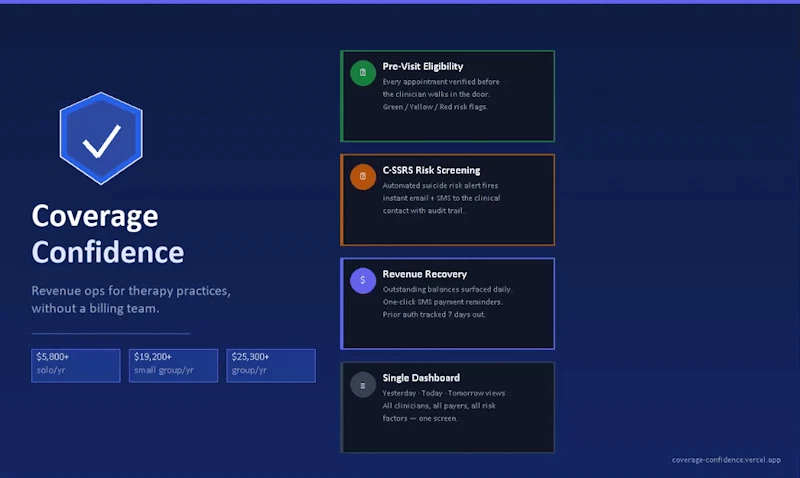This screenshot has width=800, height=478.
Task: Click the purple dollar Revenue Recovery icon
Action: (363, 281)
